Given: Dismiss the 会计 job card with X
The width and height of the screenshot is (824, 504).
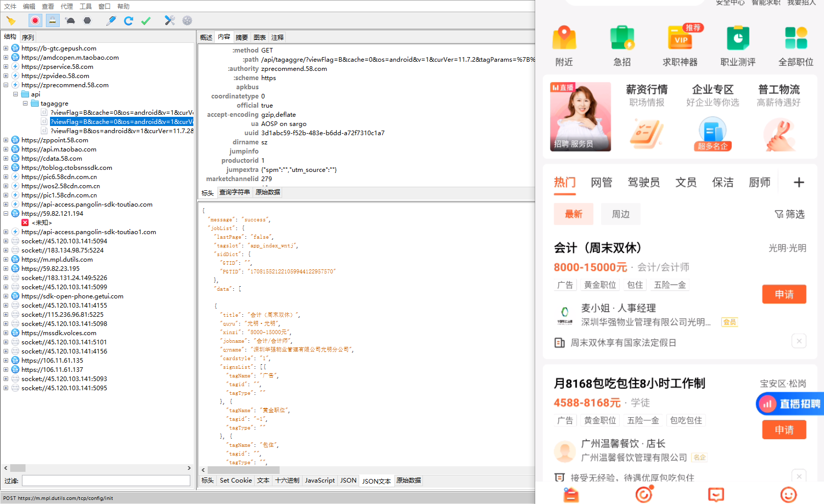Looking at the screenshot, I should coord(799,341).
